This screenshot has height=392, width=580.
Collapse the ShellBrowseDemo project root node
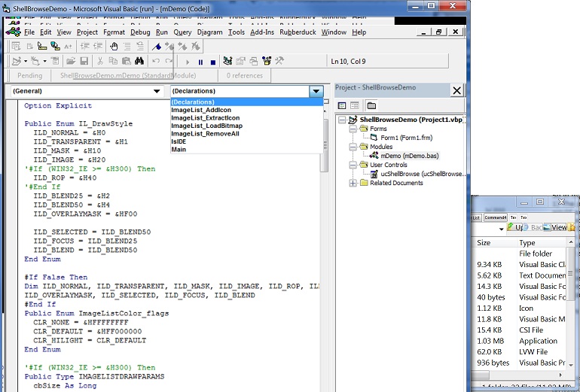342,120
